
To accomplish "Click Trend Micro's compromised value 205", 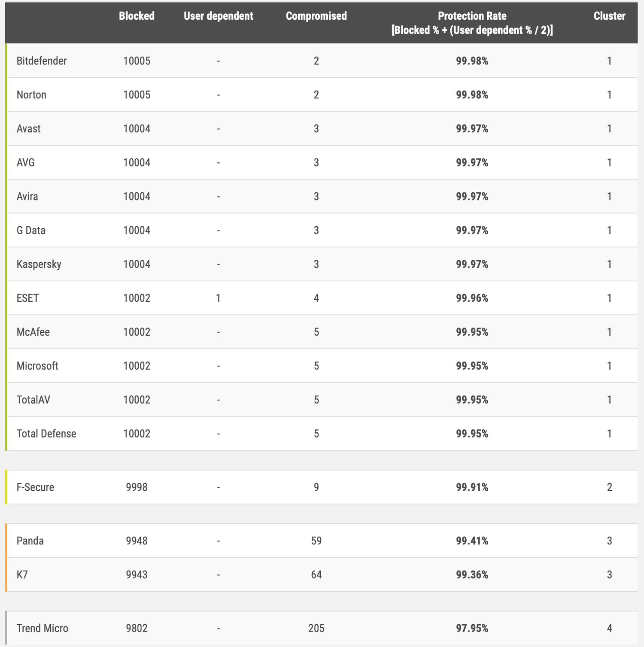I will coord(316,628).
